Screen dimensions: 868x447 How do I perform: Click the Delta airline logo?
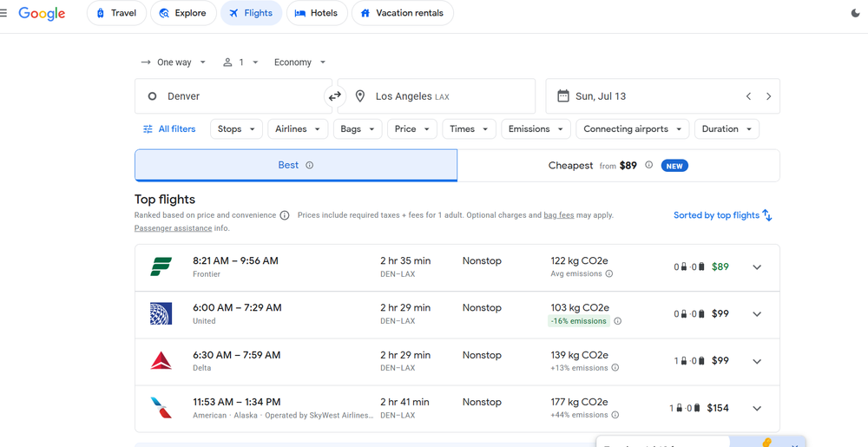(x=161, y=361)
